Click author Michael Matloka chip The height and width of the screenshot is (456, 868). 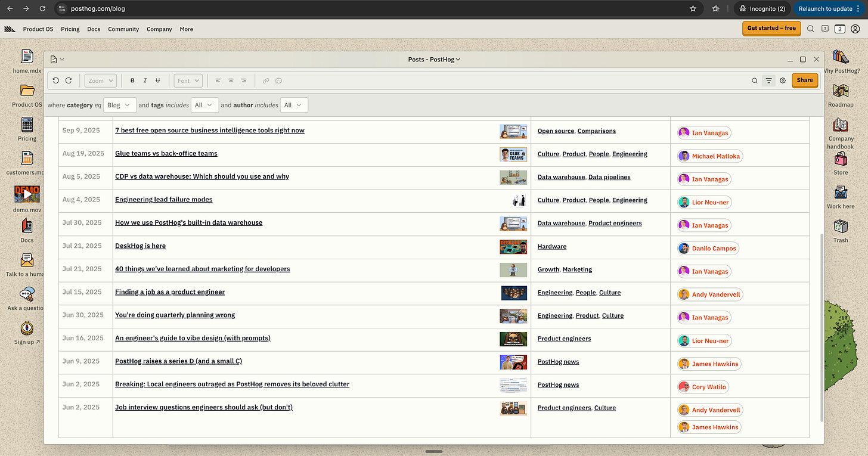pyautogui.click(x=710, y=156)
